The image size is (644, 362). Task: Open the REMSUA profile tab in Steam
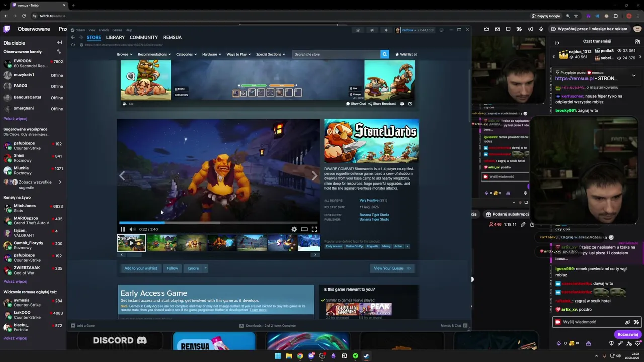(172, 37)
